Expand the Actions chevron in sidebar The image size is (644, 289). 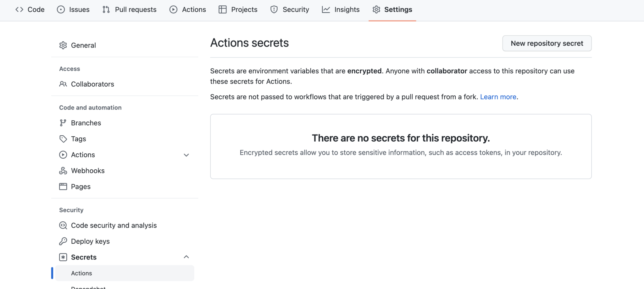coord(186,155)
